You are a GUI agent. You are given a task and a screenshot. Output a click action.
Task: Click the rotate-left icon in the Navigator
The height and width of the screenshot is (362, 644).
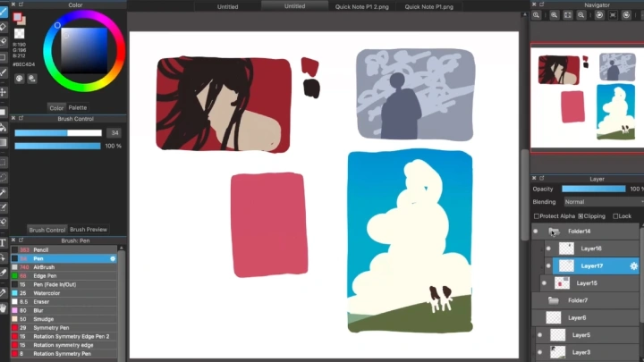pyautogui.click(x=599, y=15)
